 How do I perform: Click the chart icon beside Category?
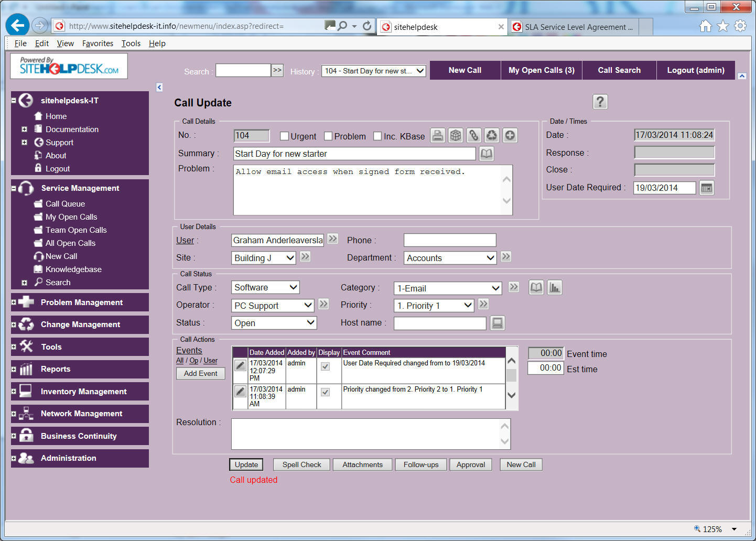pyautogui.click(x=555, y=287)
